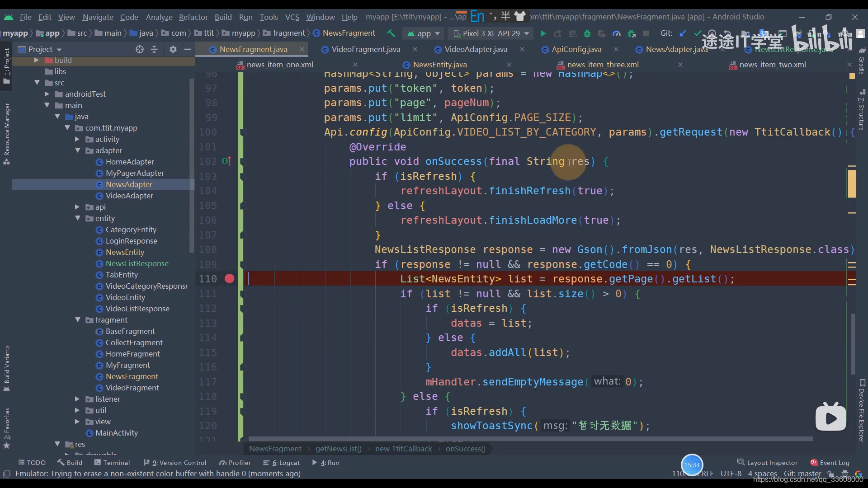Viewport: 868px width, 488px height.
Task: Click the tool window toggle at bottom-left corner
Action: 7,474
